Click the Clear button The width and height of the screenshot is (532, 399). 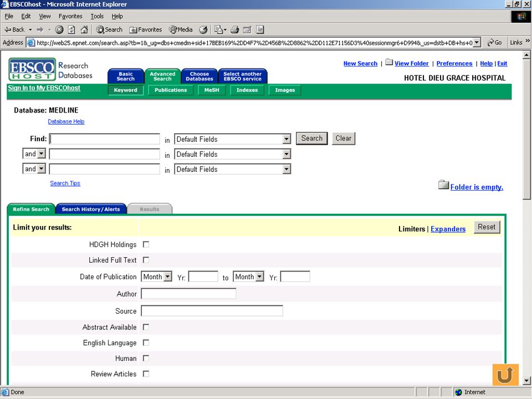point(344,139)
